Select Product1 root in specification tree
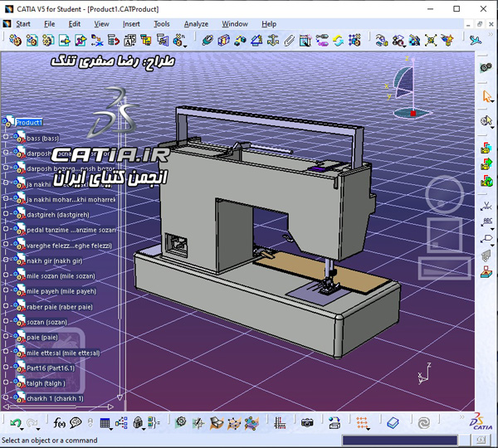 coord(28,123)
